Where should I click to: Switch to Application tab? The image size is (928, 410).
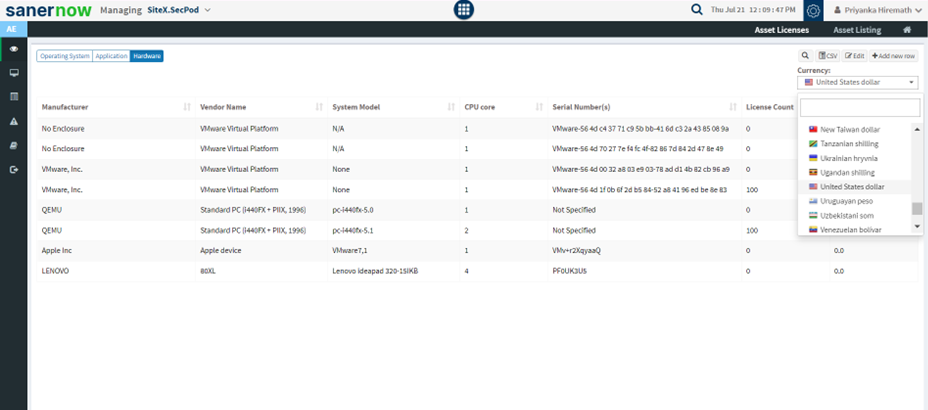111,56
